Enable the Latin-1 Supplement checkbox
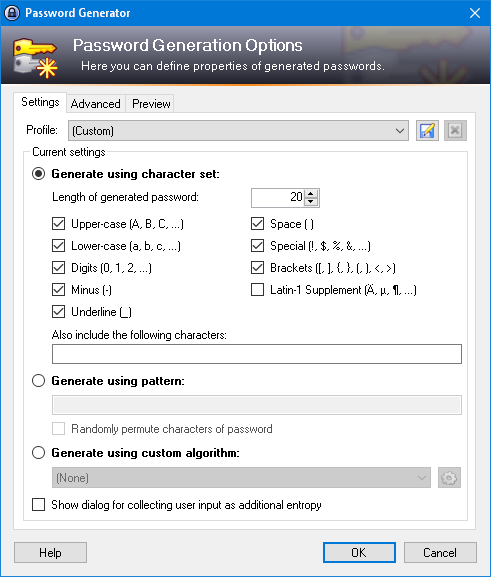Image resolution: width=491 pixels, height=577 pixels. tap(257, 290)
